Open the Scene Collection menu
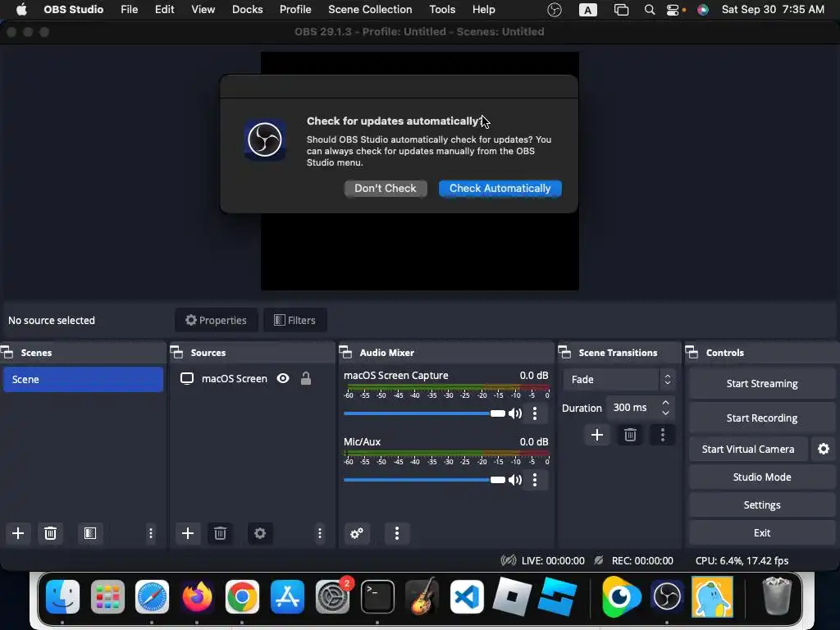Image resolution: width=840 pixels, height=630 pixels. pos(370,10)
